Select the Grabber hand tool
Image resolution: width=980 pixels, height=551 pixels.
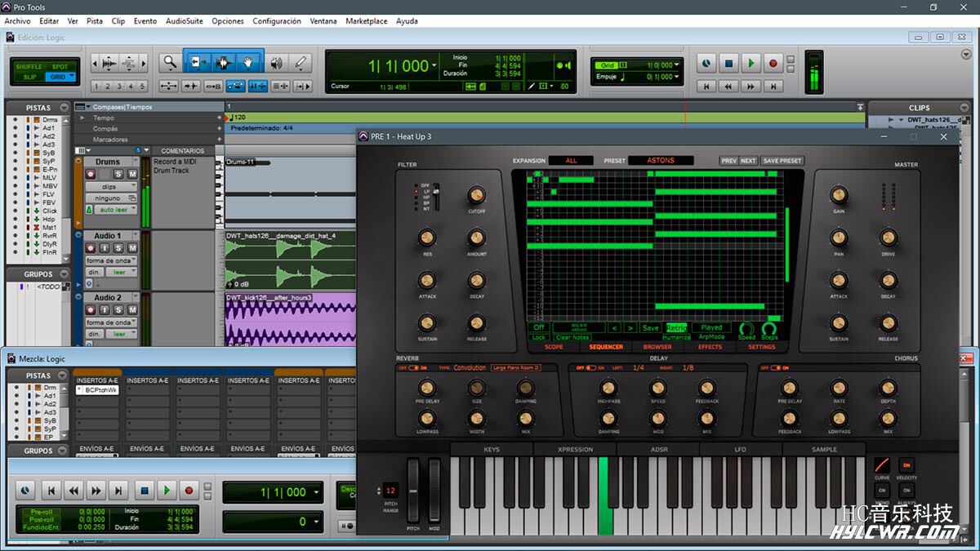click(x=249, y=62)
